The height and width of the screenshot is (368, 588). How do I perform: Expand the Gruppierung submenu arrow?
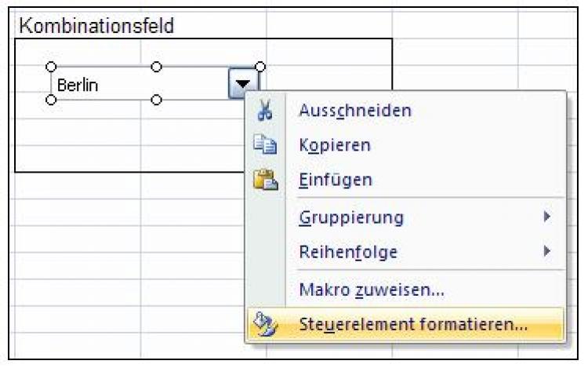click(x=548, y=217)
